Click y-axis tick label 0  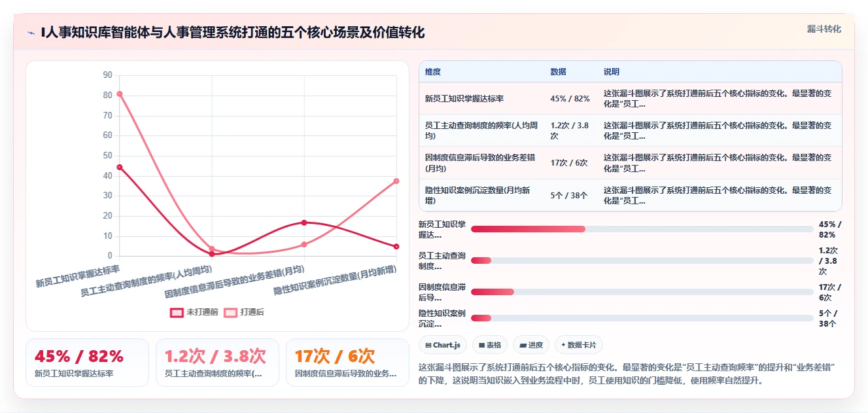pyautogui.click(x=110, y=256)
